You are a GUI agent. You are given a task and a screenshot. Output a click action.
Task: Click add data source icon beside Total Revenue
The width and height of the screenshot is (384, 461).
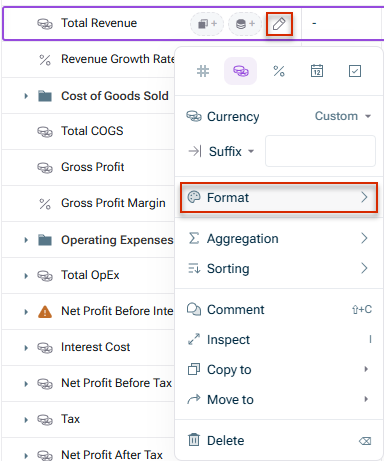tap(245, 24)
